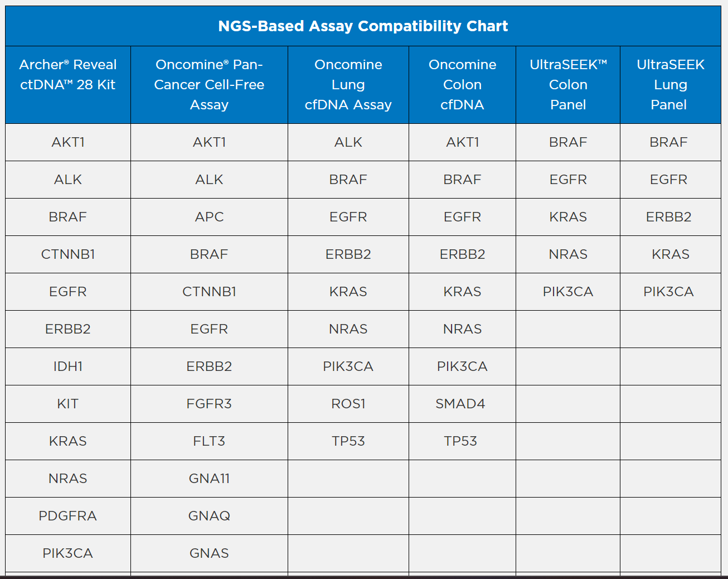Select the IDH1 cell

[x=68, y=366]
